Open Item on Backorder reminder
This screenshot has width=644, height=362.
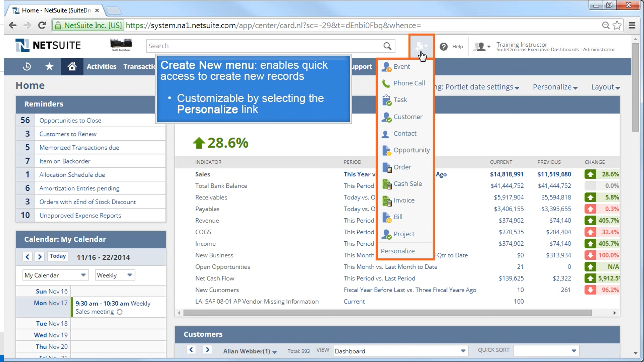click(65, 161)
